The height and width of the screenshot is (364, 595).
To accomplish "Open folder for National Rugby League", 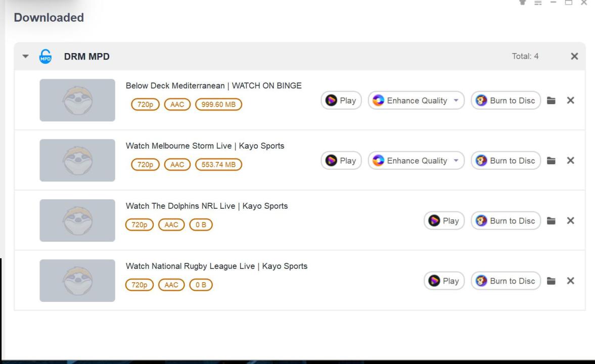I will pyautogui.click(x=552, y=281).
